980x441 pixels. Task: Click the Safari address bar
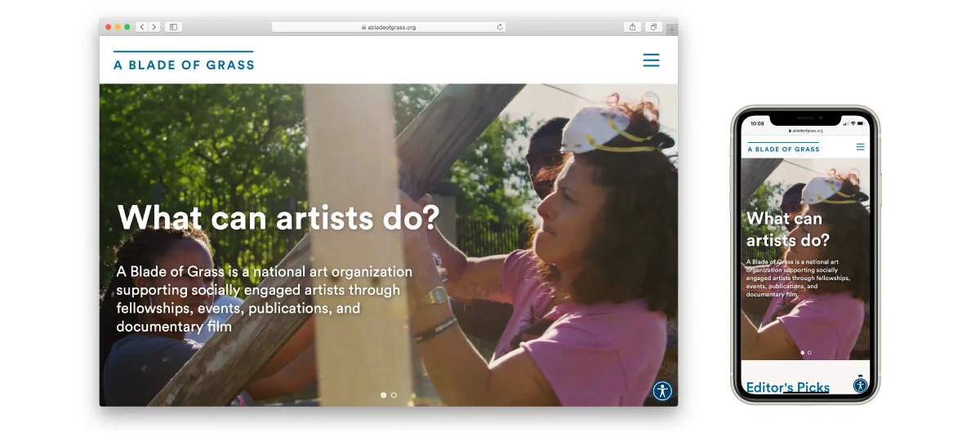(x=389, y=27)
